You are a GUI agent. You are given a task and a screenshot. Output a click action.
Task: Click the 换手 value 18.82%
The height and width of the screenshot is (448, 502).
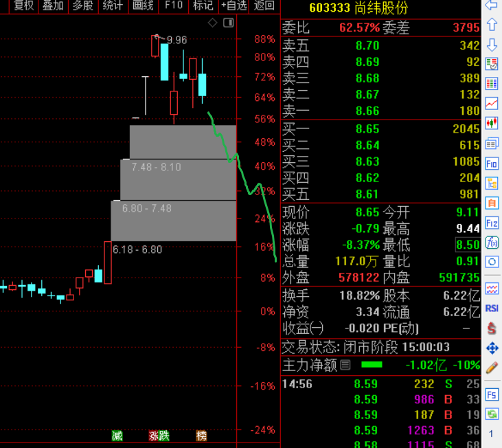[x=359, y=295]
